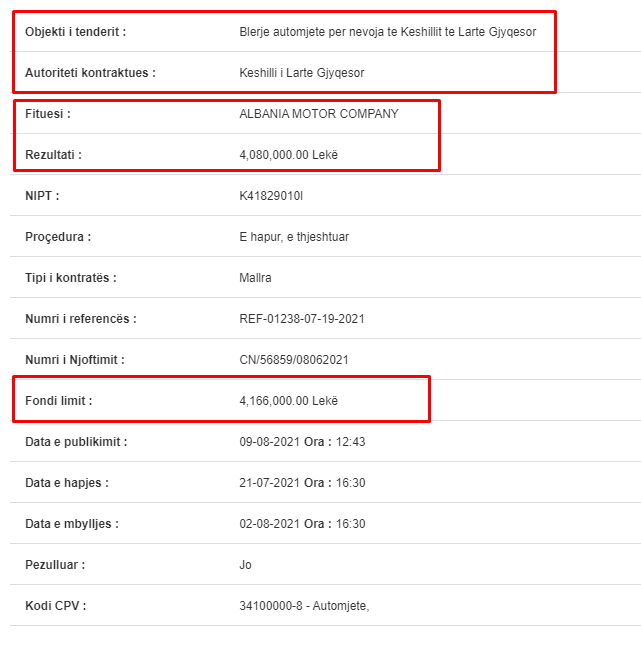Click the Fondi limit amount 4,166,000.00 Lekë
This screenshot has height=658, width=641.
tap(288, 401)
